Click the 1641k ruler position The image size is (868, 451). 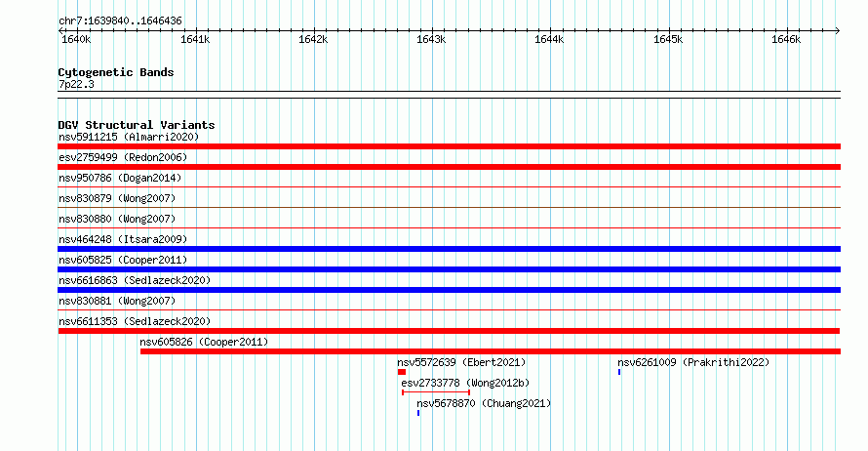(195, 39)
